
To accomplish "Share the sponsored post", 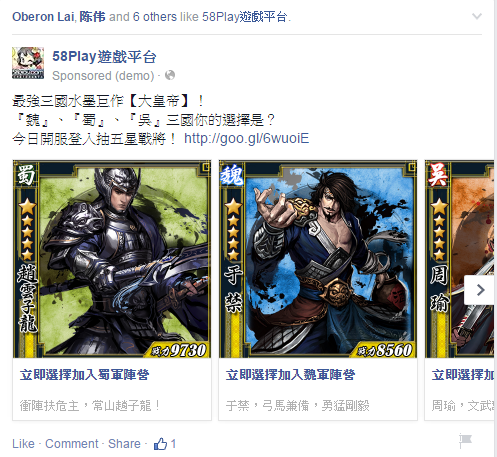I will click(124, 444).
